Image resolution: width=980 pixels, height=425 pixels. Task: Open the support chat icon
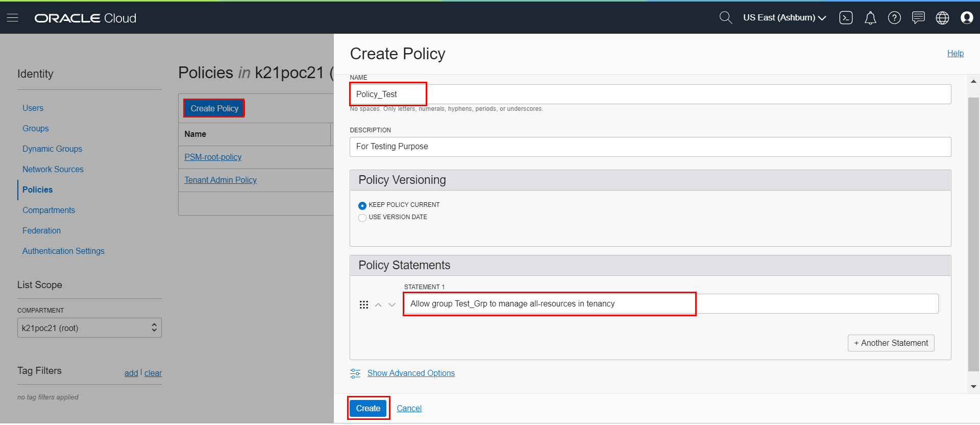(x=918, y=18)
